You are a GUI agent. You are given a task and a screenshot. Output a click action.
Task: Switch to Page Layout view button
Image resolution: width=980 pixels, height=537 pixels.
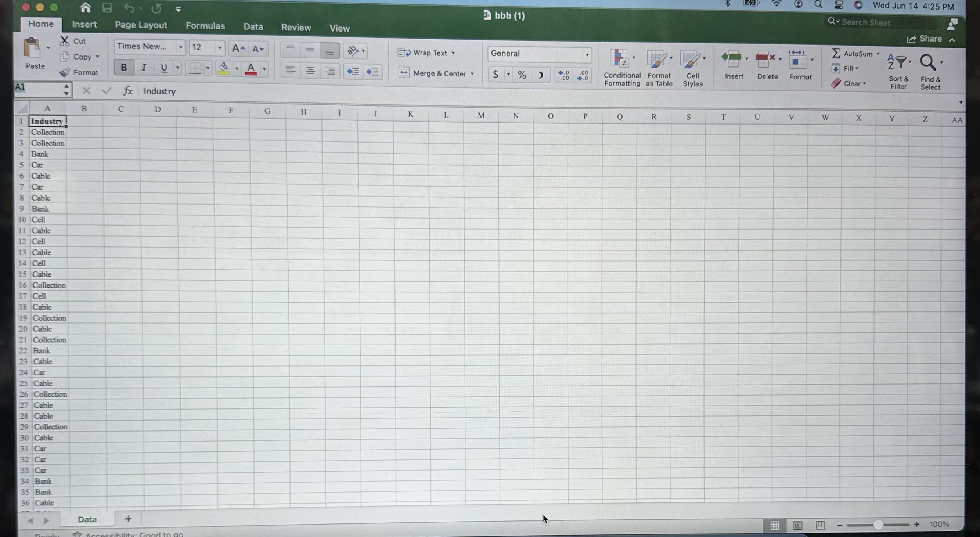click(798, 525)
